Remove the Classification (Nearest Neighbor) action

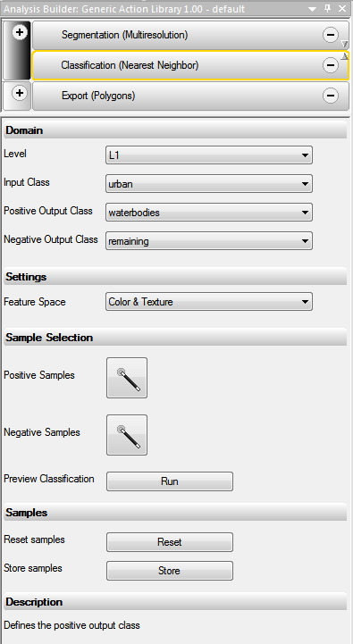point(331,65)
